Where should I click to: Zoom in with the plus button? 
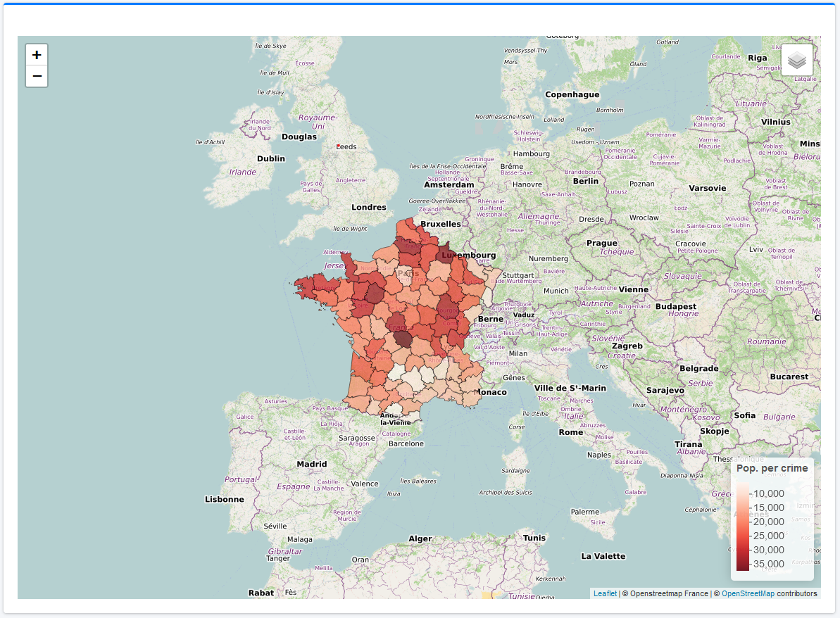(x=37, y=55)
